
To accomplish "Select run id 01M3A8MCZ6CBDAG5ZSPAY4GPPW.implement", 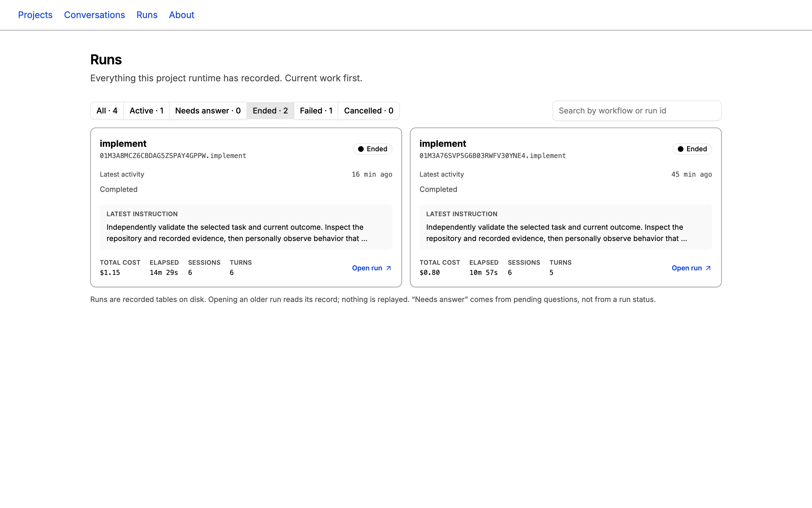I will tap(173, 156).
